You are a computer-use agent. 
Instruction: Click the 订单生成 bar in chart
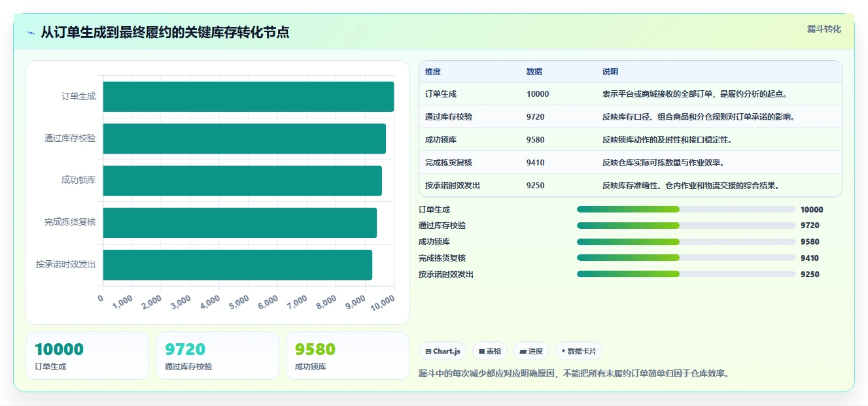249,97
